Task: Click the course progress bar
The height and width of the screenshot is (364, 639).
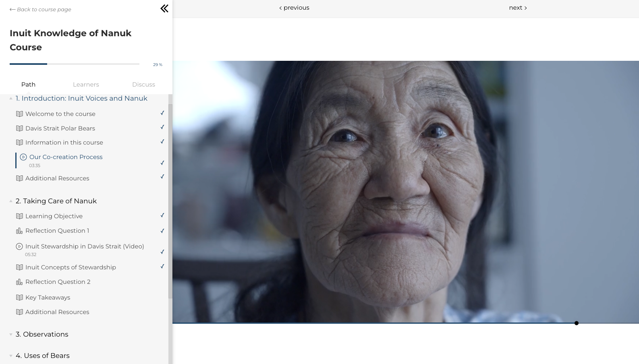Action: [x=75, y=64]
